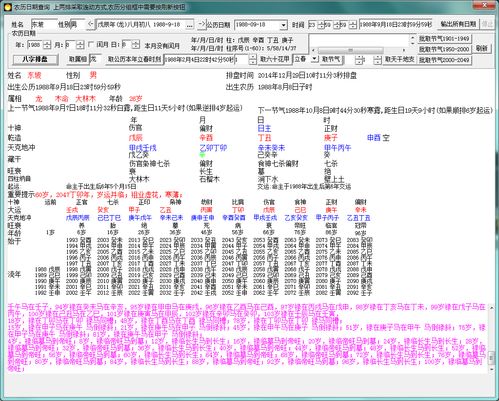Click the app icon in title bar
The height and width of the screenshot is (401, 499).
point(7,7)
